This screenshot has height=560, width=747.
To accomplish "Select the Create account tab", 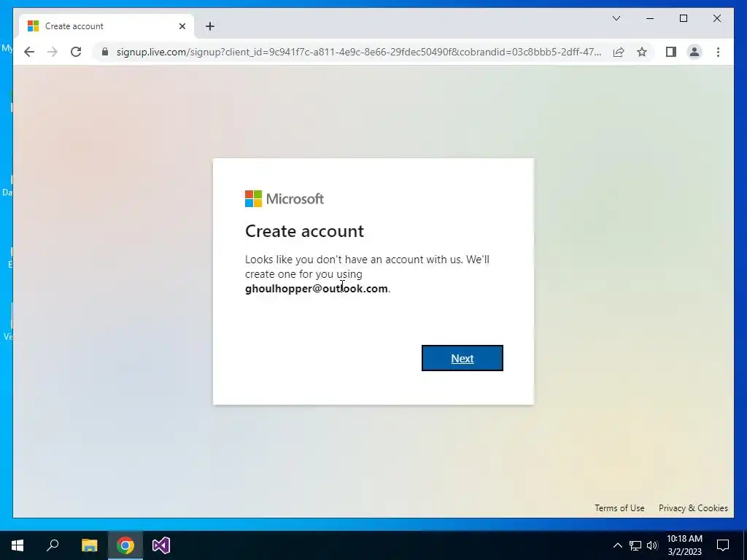I will tap(106, 26).
